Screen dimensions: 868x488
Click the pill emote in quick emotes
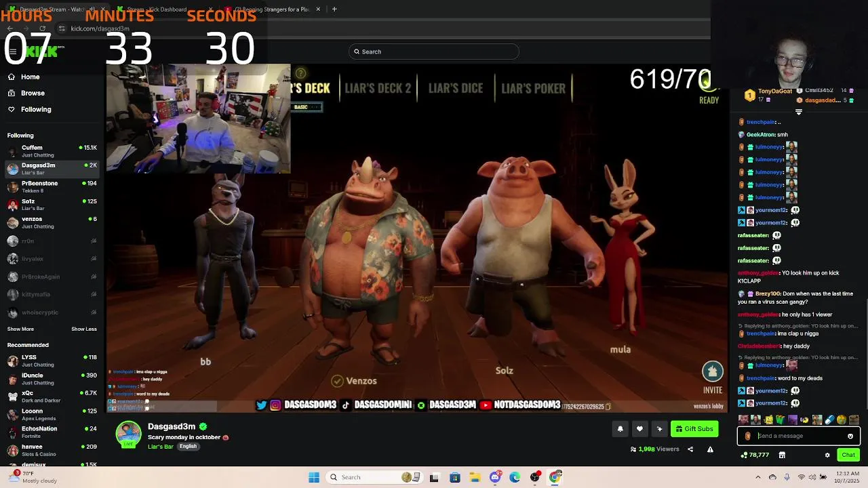[829, 420]
